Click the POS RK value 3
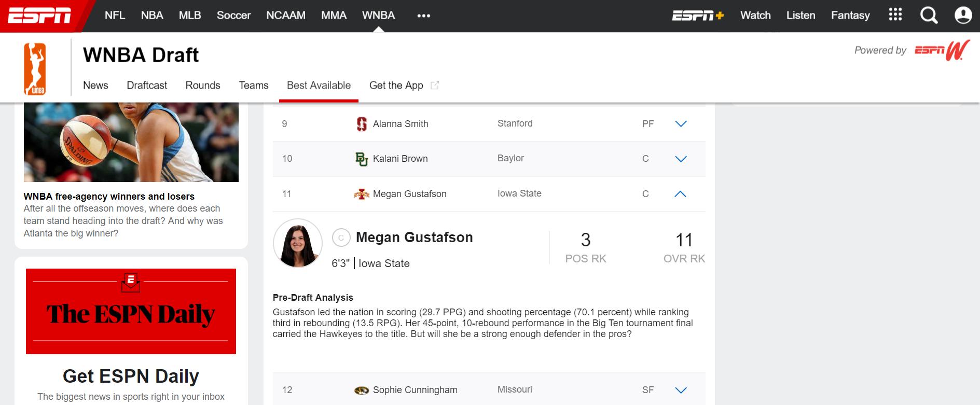The width and height of the screenshot is (980, 405). [x=586, y=240]
